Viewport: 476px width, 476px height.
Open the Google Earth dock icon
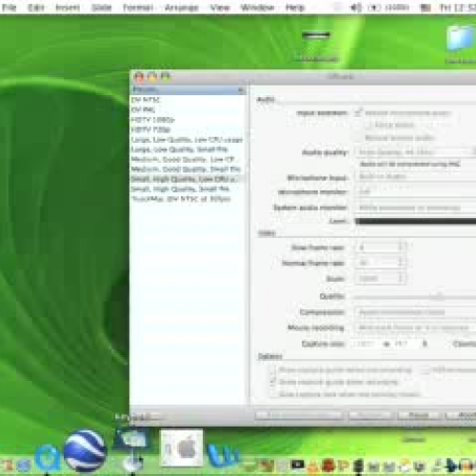coord(85,451)
